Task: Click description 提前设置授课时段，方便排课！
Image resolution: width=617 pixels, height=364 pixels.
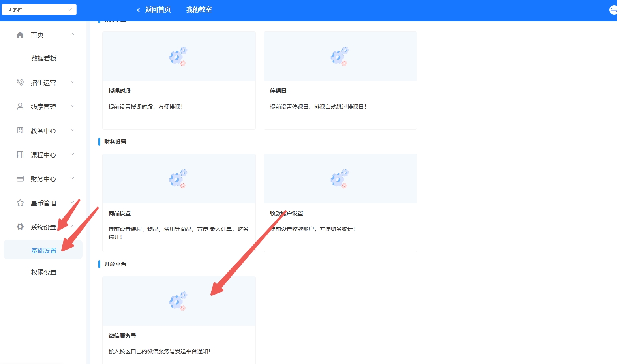Action: [x=146, y=107]
